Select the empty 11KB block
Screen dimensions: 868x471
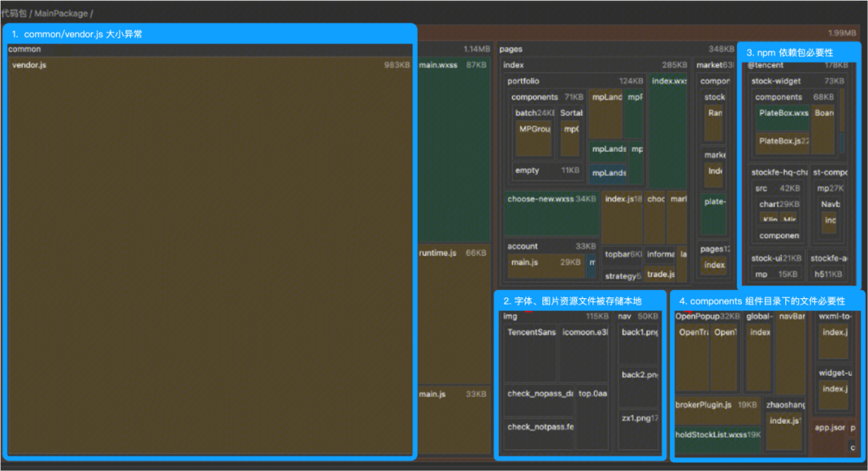click(547, 170)
